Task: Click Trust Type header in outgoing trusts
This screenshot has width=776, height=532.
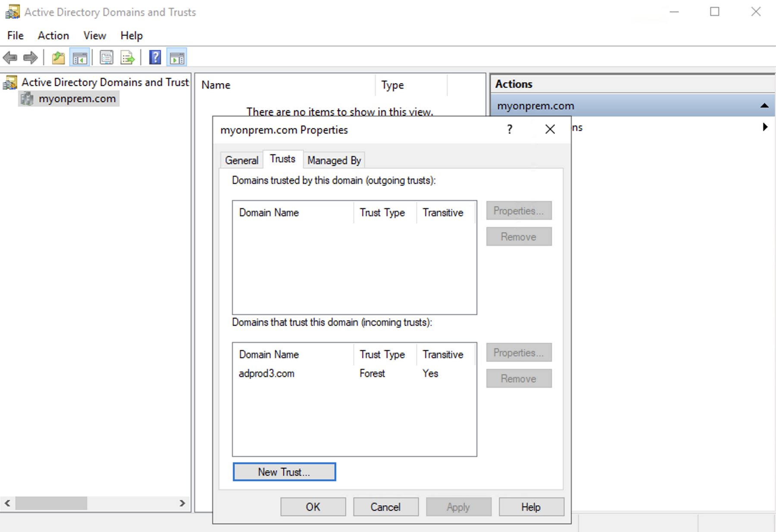Action: tap(385, 212)
